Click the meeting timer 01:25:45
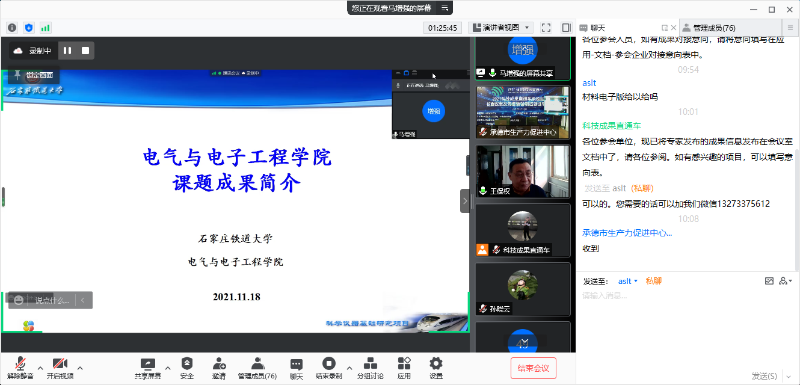This screenshot has height=385, width=800. [x=442, y=28]
